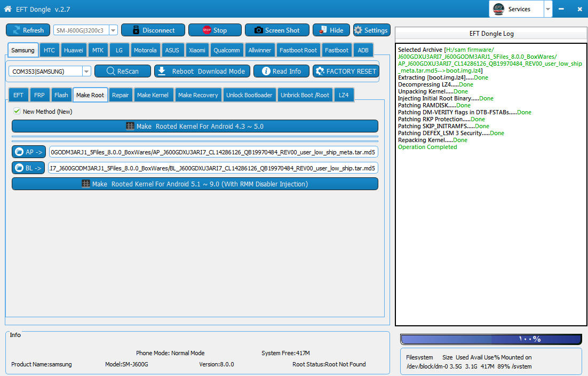Open the Fastboot Root tab
588x376 pixels.
298,50
